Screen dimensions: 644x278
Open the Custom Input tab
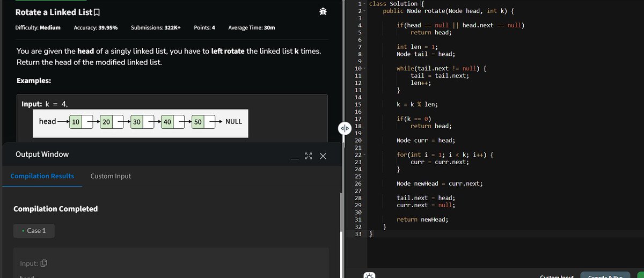(x=111, y=176)
